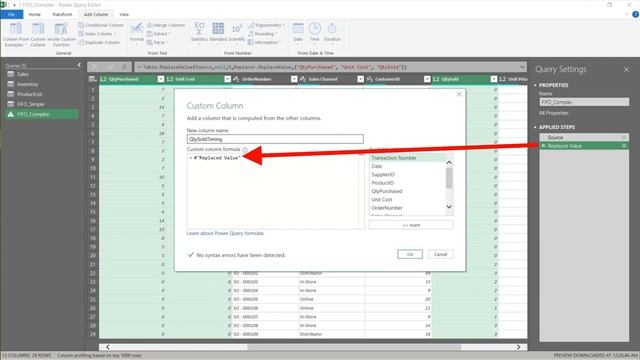Expand the formula bar dropdown

tap(522, 67)
